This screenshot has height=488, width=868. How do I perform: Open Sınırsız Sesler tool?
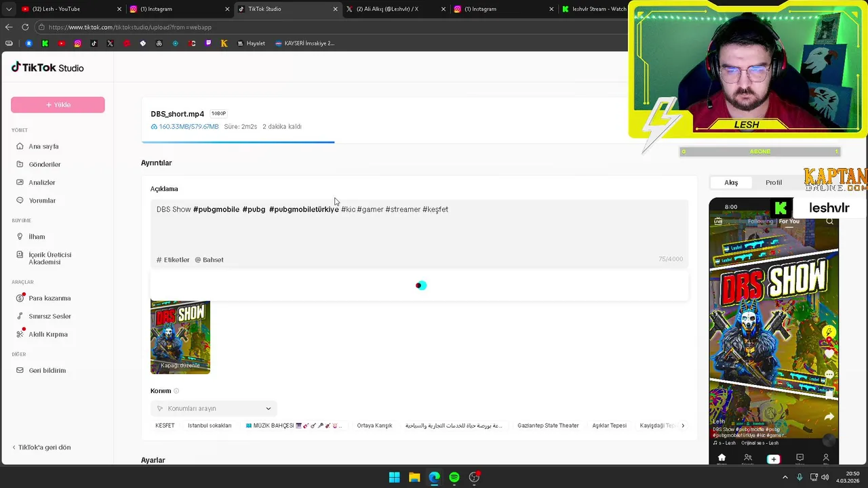coord(50,316)
